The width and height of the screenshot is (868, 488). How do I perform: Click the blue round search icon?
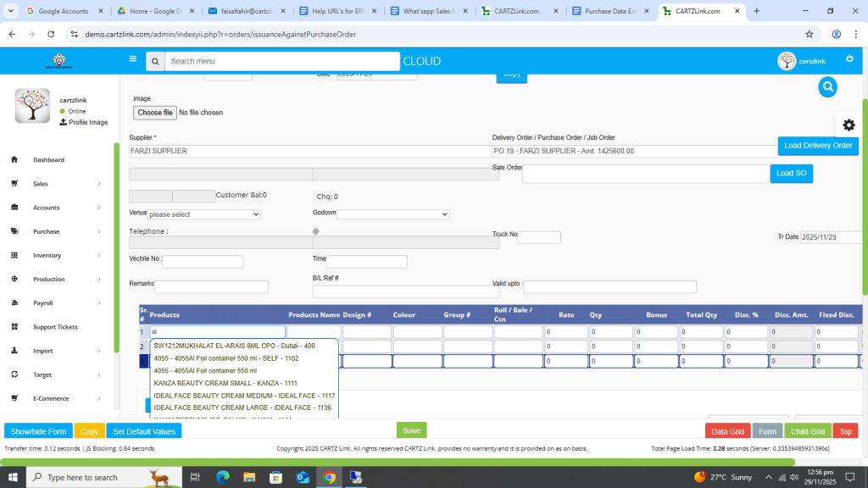(827, 86)
